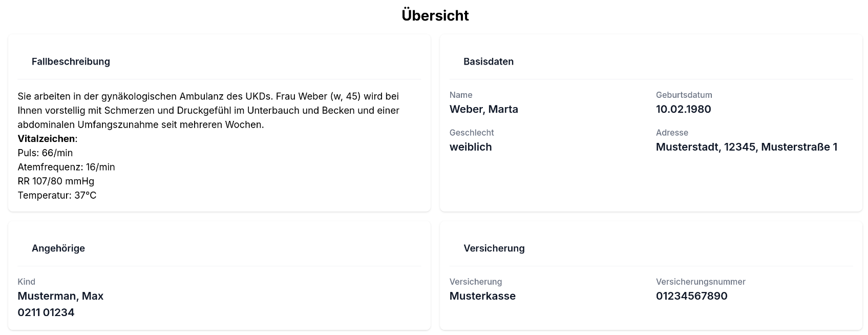Select the address Musterstadt, 12345, Musterstraße 1
This screenshot has height=335, width=868.
pyautogui.click(x=746, y=147)
